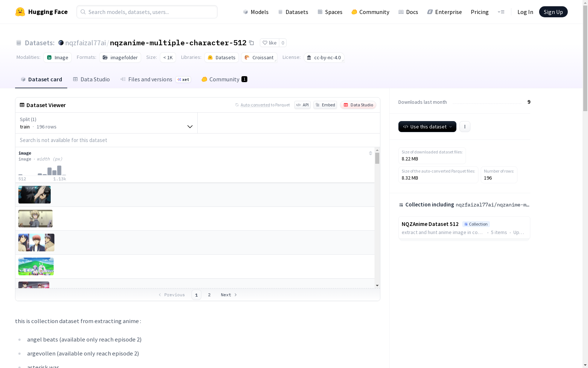Open the Docs menu

pyautogui.click(x=408, y=12)
